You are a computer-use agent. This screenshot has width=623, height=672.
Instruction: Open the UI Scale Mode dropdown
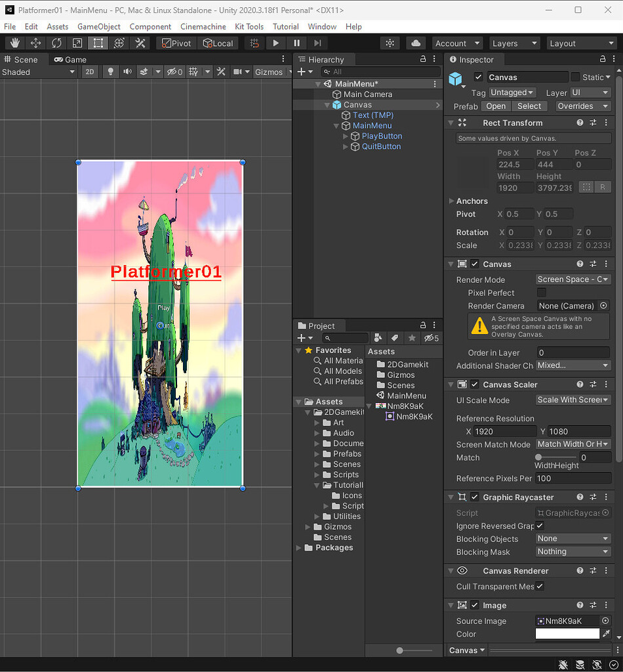[x=573, y=400]
